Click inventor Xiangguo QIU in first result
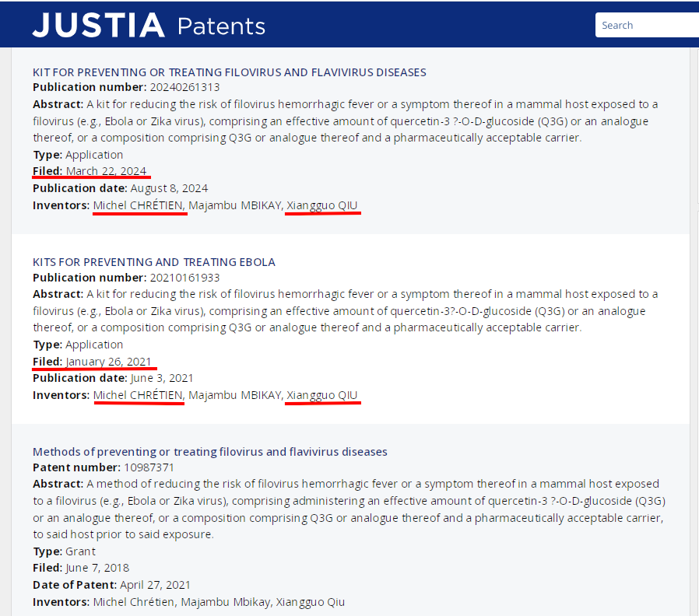Image resolution: width=699 pixels, height=616 pixels. tap(321, 205)
